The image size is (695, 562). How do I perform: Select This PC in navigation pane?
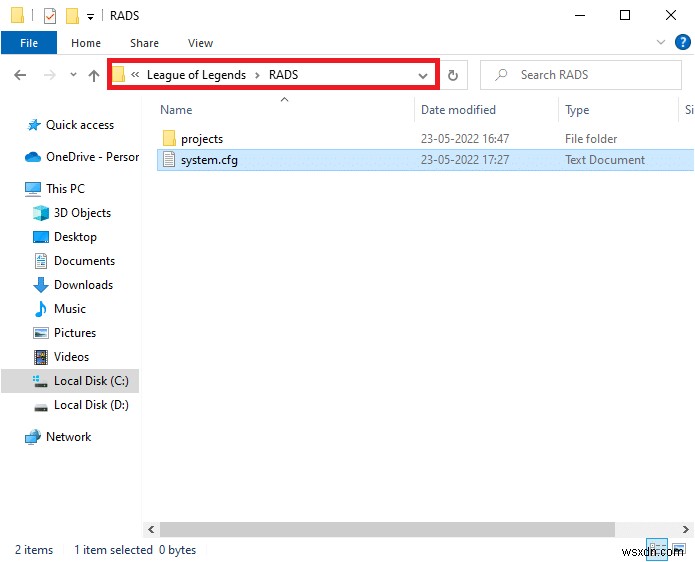54,189
